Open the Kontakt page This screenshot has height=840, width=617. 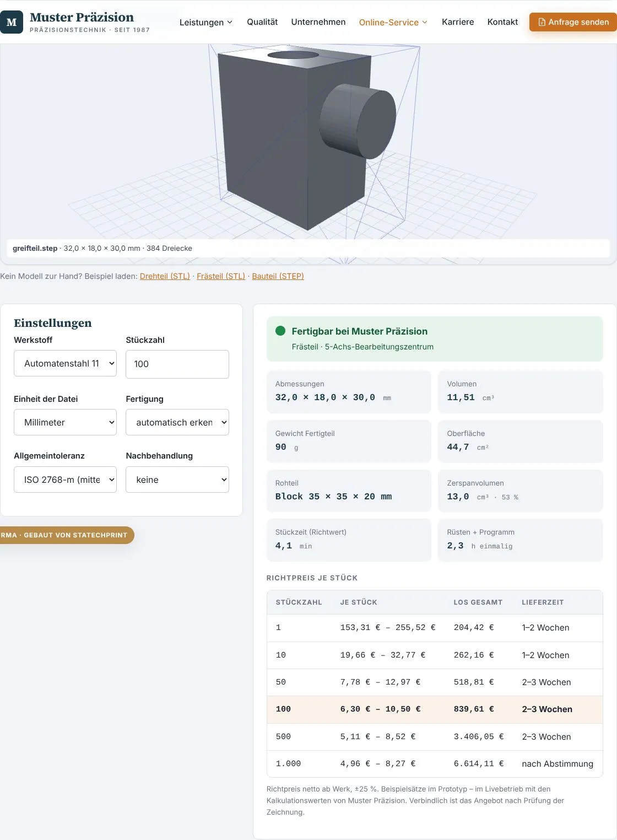tap(502, 22)
